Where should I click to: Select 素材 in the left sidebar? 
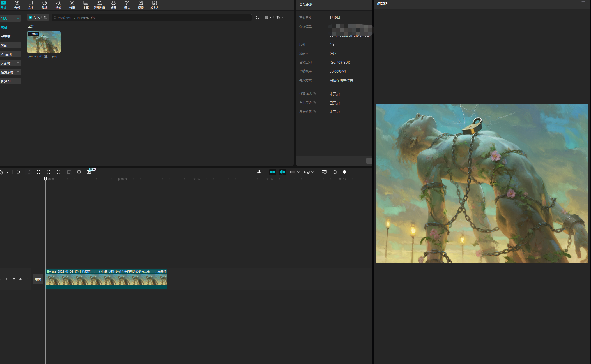click(x=4, y=27)
